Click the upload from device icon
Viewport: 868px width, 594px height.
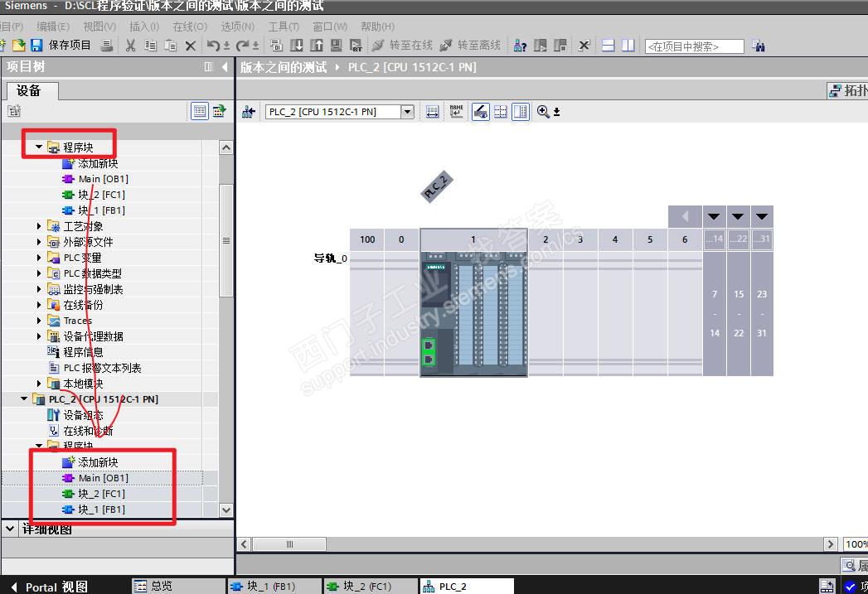(317, 46)
